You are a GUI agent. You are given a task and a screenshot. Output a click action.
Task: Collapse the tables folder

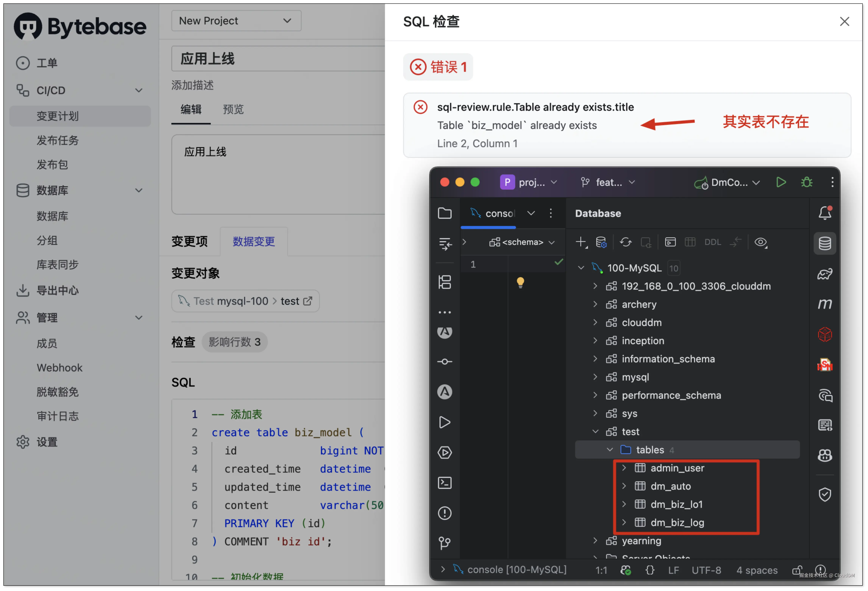[x=610, y=450]
